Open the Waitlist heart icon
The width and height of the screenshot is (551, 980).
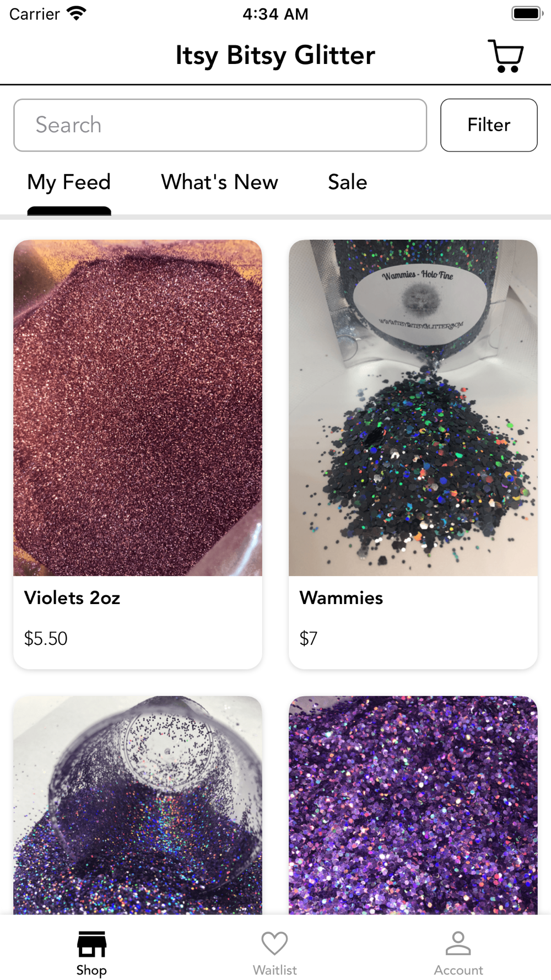pos(274,943)
